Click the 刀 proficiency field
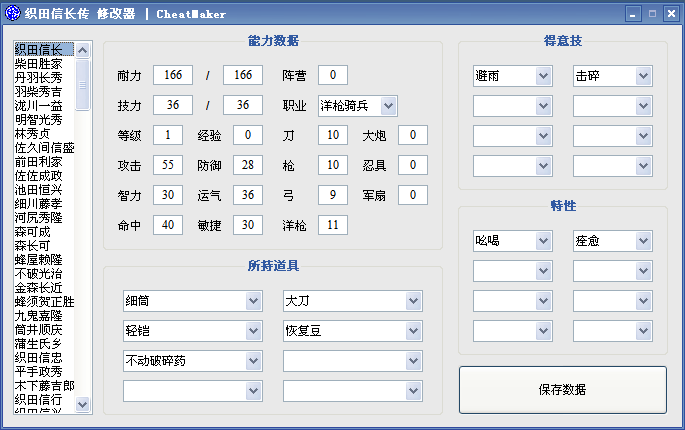The image size is (685, 430). click(333, 135)
